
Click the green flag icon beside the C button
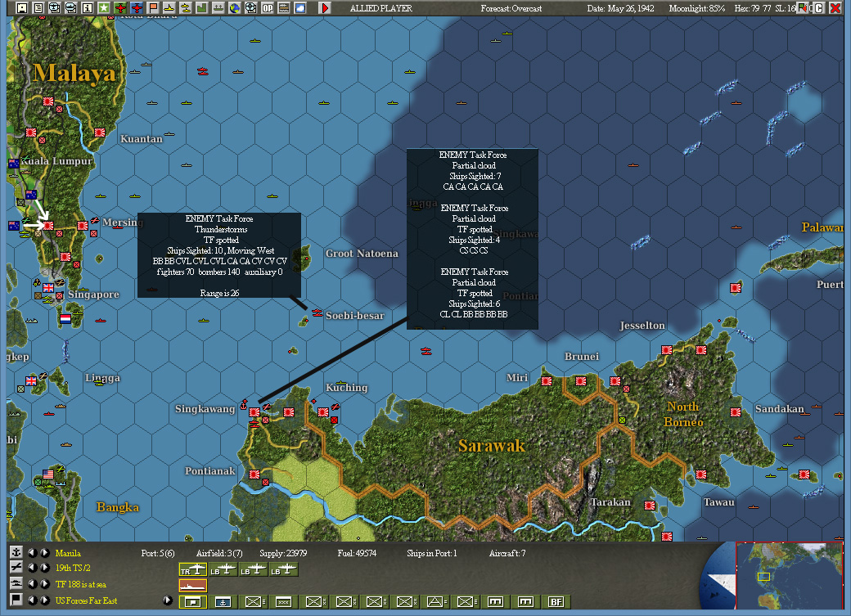coord(802,8)
